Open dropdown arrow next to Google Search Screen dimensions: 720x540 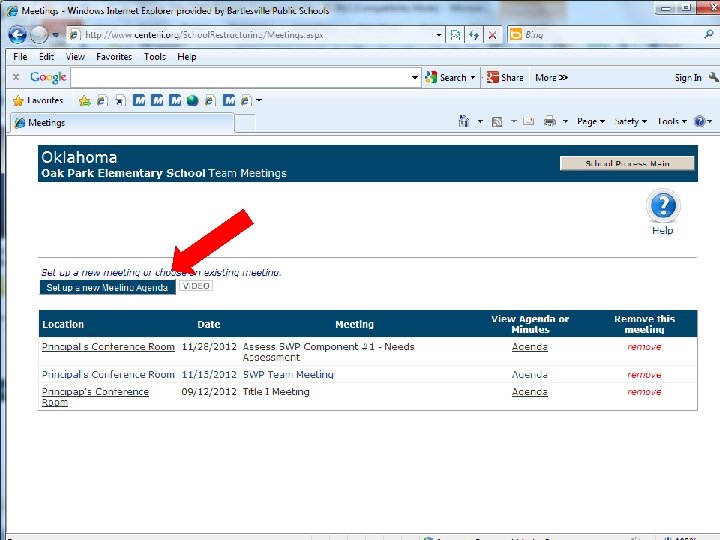coord(473,78)
